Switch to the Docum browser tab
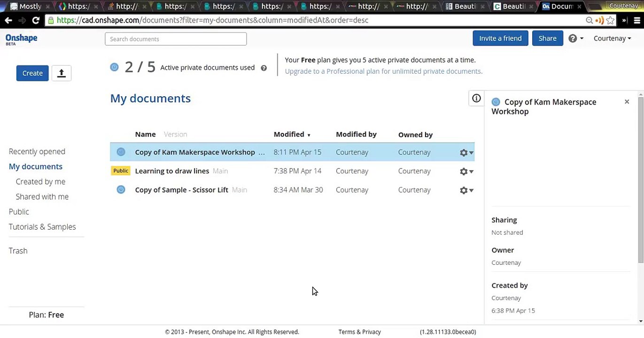The height and width of the screenshot is (338, 644). [562, 6]
